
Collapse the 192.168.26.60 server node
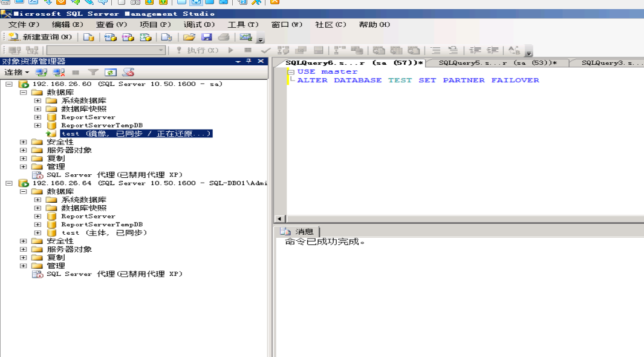(x=9, y=84)
